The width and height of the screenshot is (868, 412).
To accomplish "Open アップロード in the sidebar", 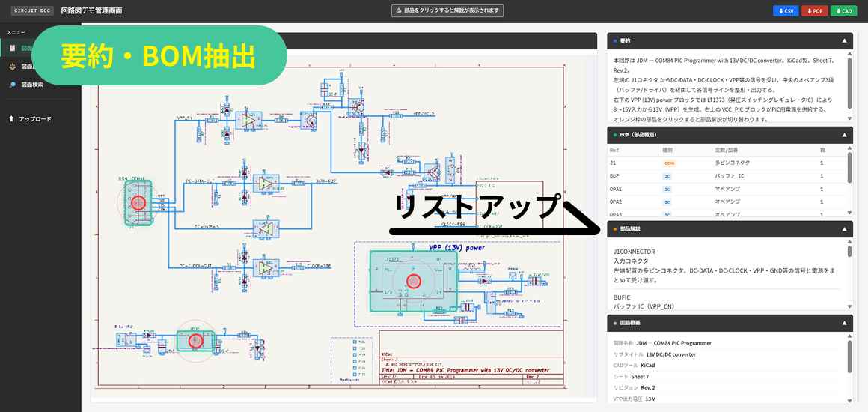I will [35, 118].
